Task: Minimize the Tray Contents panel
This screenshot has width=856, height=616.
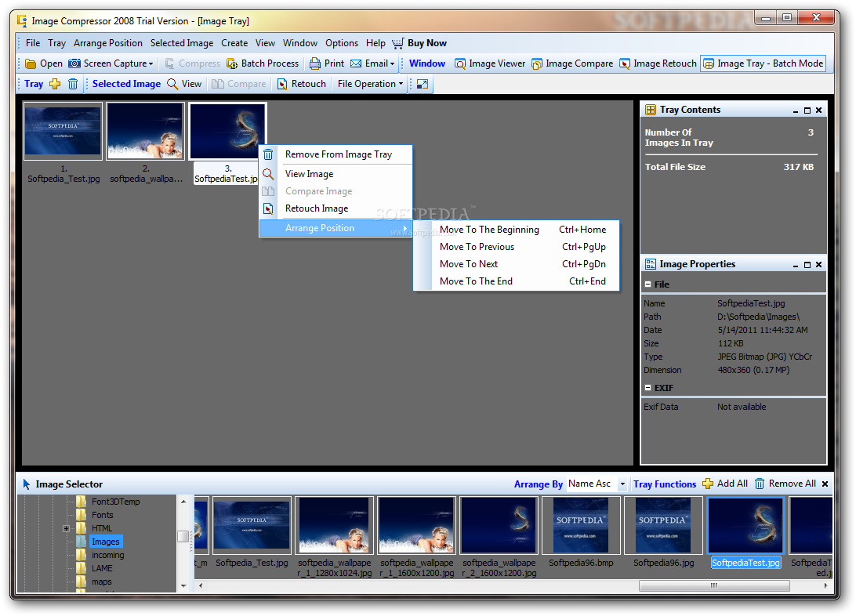Action: click(796, 111)
